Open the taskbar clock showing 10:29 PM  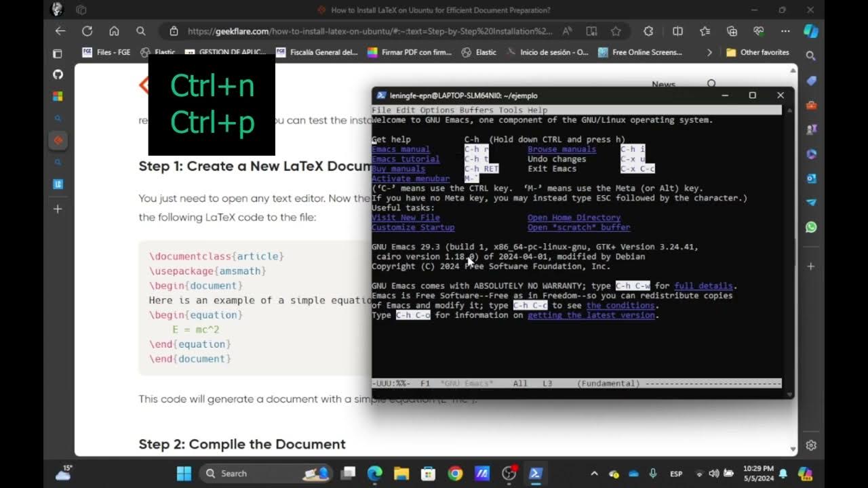758,473
